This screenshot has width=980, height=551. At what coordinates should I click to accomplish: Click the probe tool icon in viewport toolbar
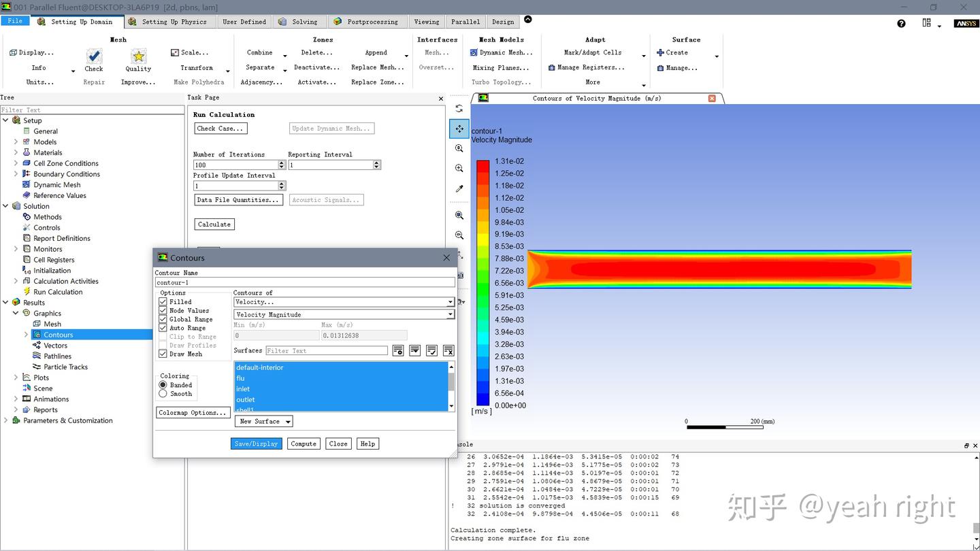pyautogui.click(x=459, y=189)
